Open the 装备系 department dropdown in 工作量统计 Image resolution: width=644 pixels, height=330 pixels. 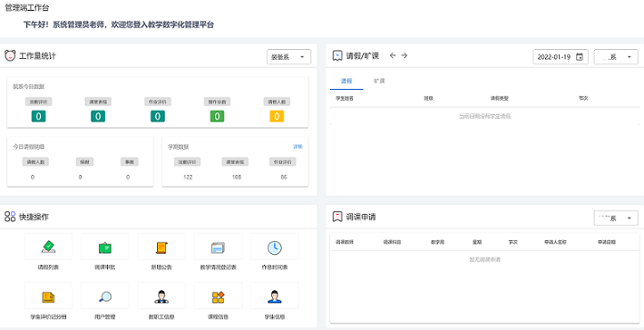[x=288, y=57]
